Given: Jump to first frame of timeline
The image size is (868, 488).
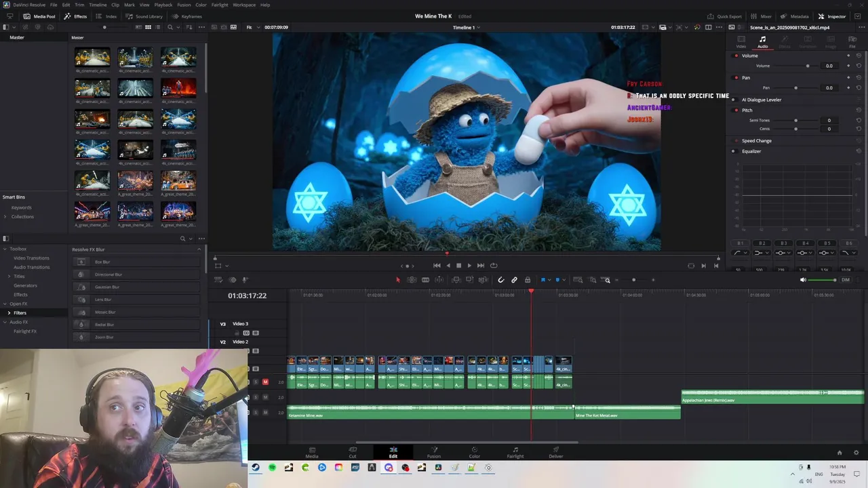Looking at the screenshot, I should (x=437, y=266).
